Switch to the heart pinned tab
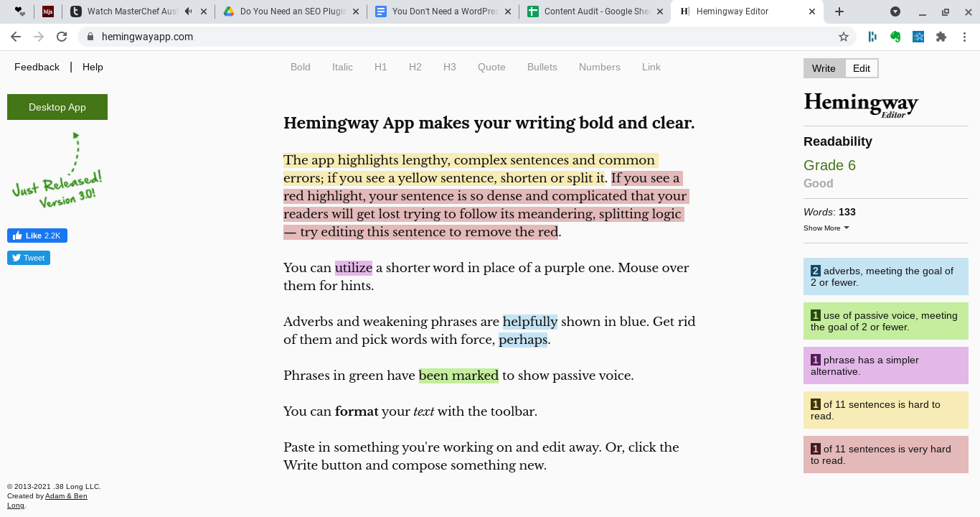The image size is (980, 517). point(19,11)
